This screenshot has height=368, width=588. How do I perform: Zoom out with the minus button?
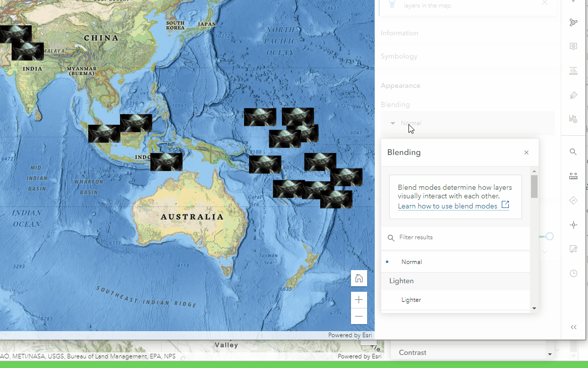(x=359, y=316)
